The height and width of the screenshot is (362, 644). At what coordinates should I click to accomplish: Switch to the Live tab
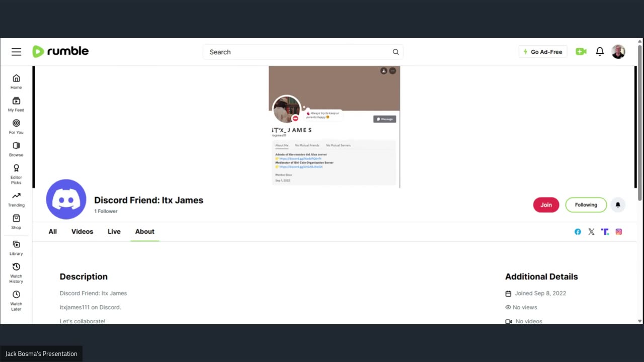point(114,231)
